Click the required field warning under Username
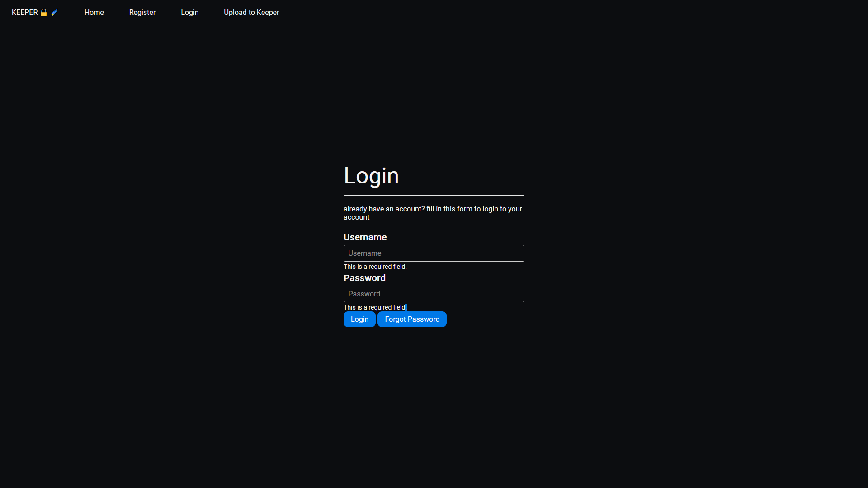Image resolution: width=868 pixels, height=488 pixels. coord(375,267)
